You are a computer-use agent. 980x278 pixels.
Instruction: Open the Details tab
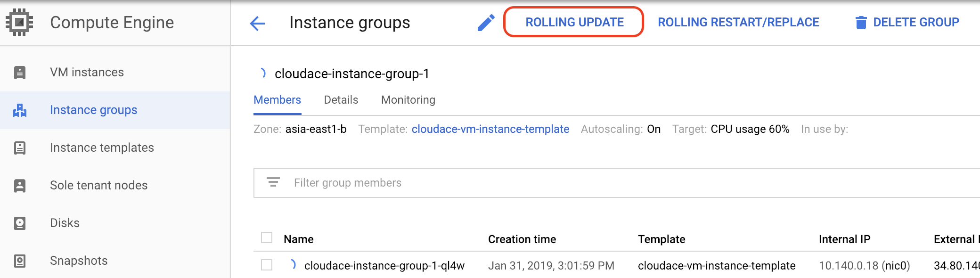pyautogui.click(x=341, y=100)
